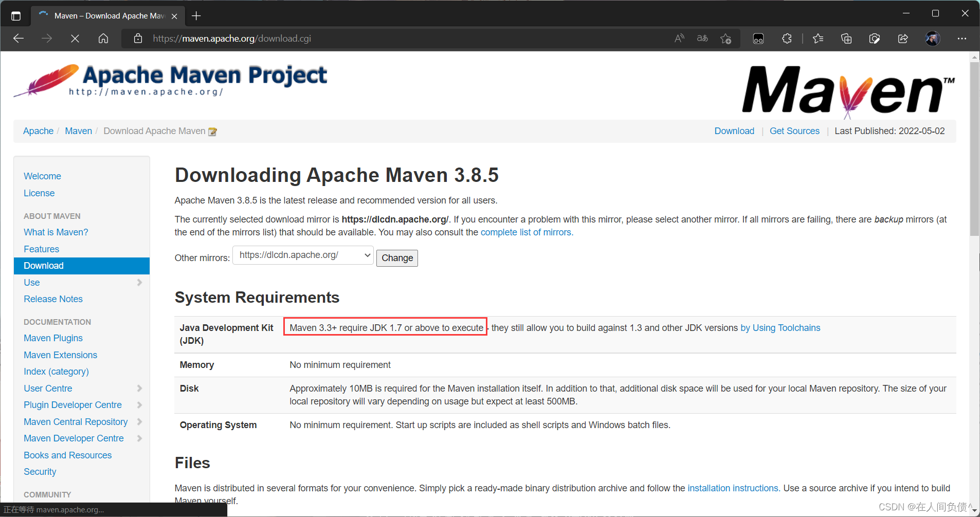Screen dimensions: 980x517
Task: Open Index (category) link
Action: (56, 372)
